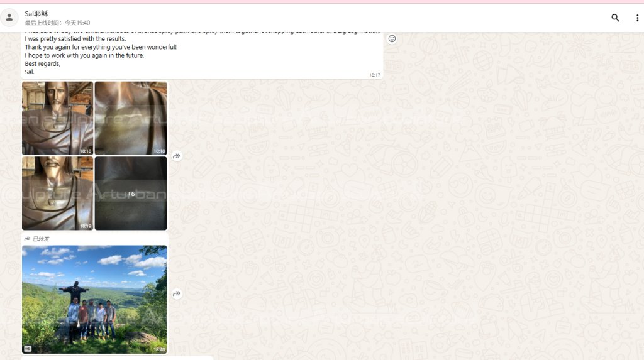Open the statue photo timestamped 18:19

(57, 193)
